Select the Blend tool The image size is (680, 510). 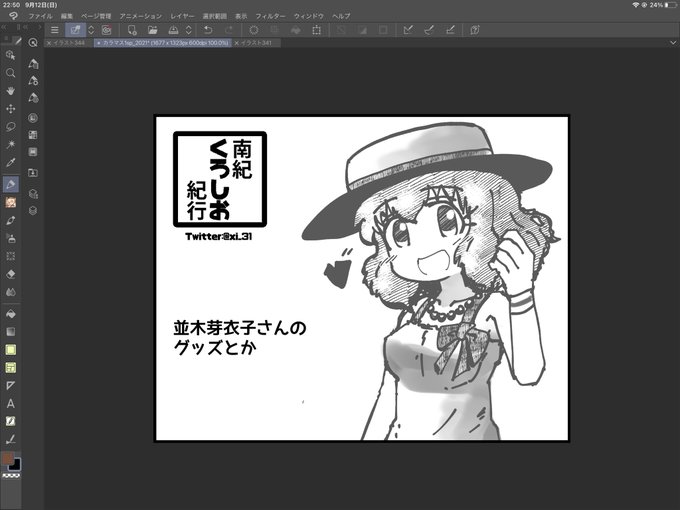pos(10,292)
